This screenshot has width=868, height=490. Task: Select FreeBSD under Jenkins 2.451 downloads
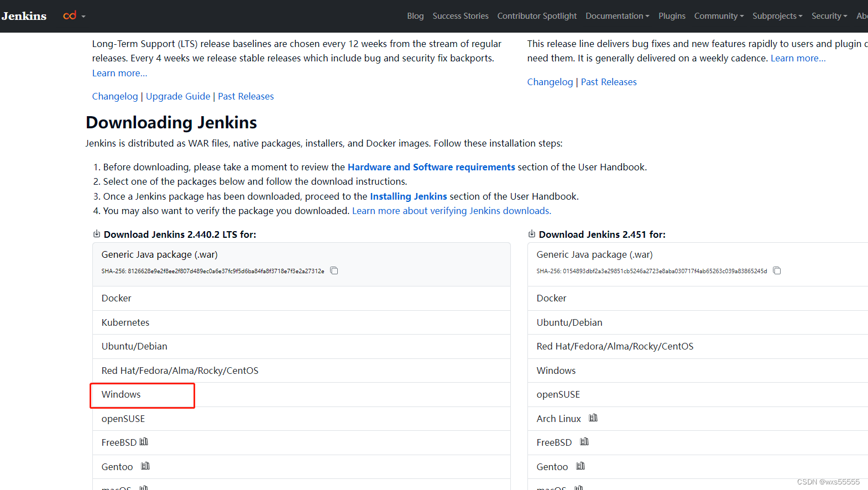pyautogui.click(x=698, y=442)
